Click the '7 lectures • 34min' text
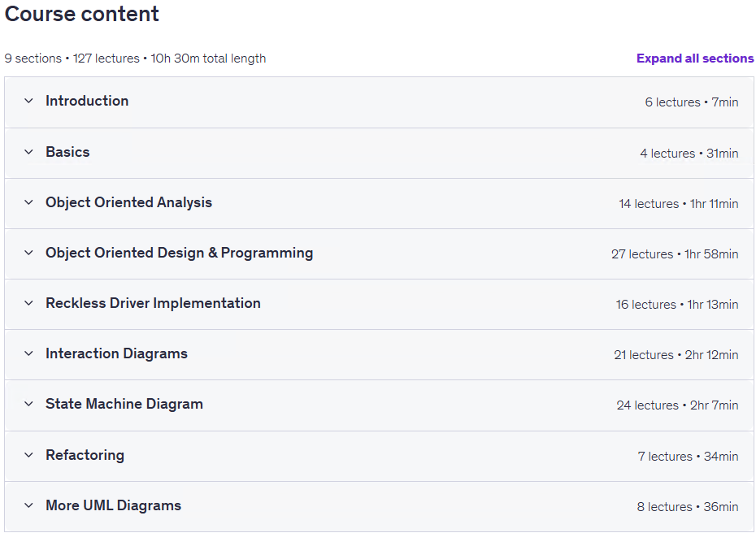The image size is (756, 533). pyautogui.click(x=688, y=457)
